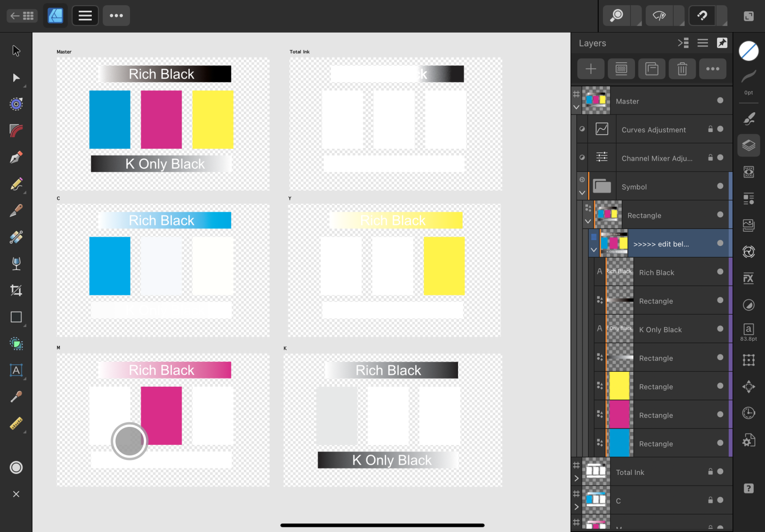Expand the Total Ink layer group
765x532 pixels.
click(x=576, y=478)
